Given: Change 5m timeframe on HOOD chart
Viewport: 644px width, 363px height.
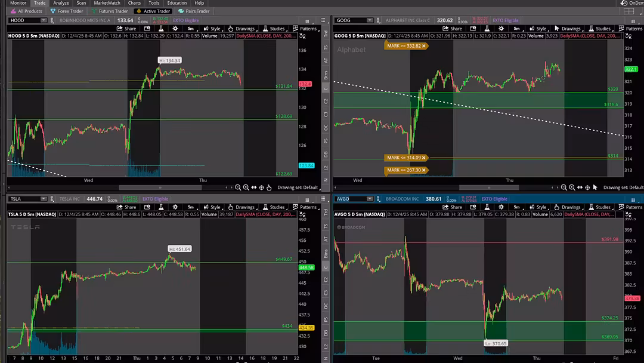Looking at the screenshot, I should (x=190, y=29).
